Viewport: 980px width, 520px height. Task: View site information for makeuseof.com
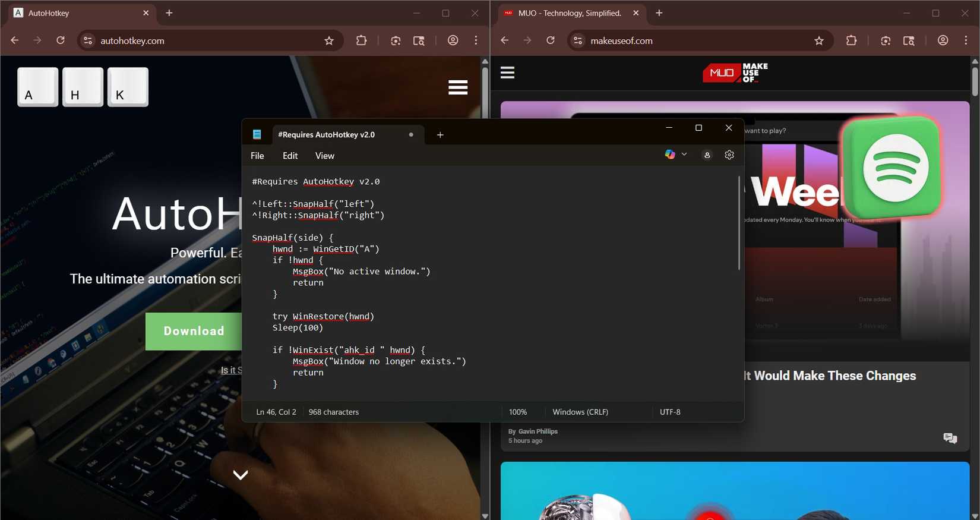click(x=578, y=40)
